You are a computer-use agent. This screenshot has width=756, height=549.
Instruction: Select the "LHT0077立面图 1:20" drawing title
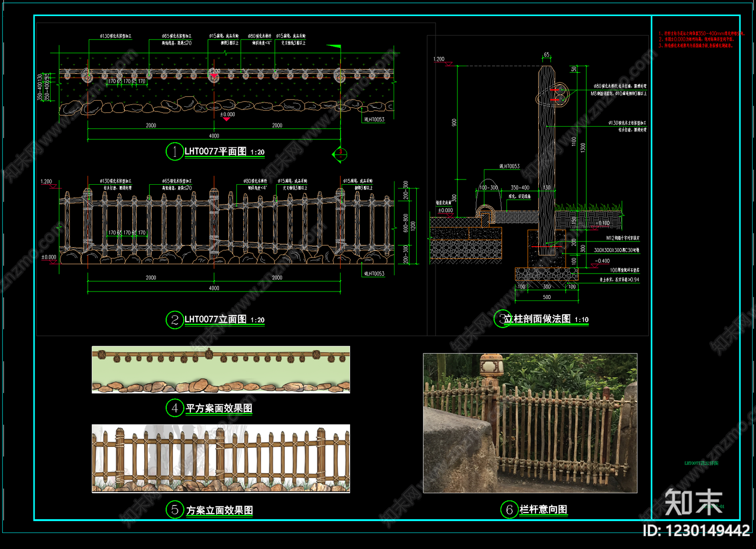pyautogui.click(x=224, y=319)
